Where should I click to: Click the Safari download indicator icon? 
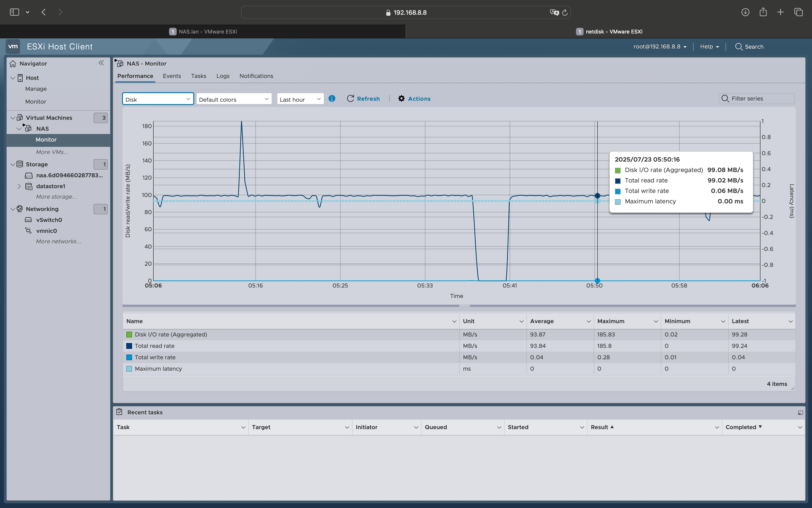(x=745, y=12)
